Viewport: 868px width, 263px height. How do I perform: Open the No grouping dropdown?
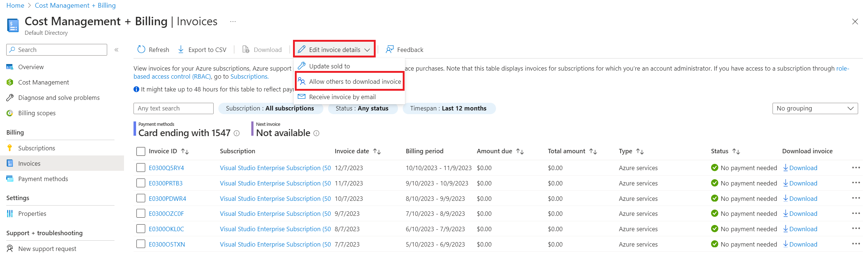tap(815, 109)
